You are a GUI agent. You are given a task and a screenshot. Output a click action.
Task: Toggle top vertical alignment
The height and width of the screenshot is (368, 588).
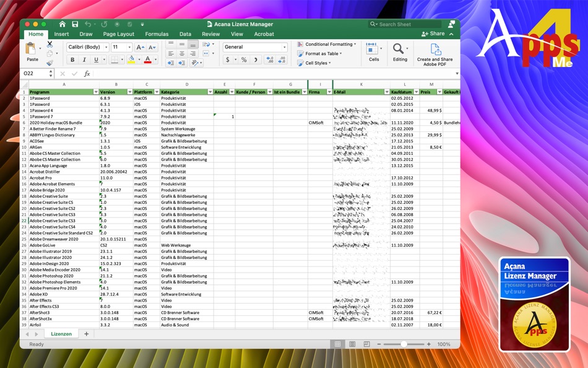click(171, 45)
